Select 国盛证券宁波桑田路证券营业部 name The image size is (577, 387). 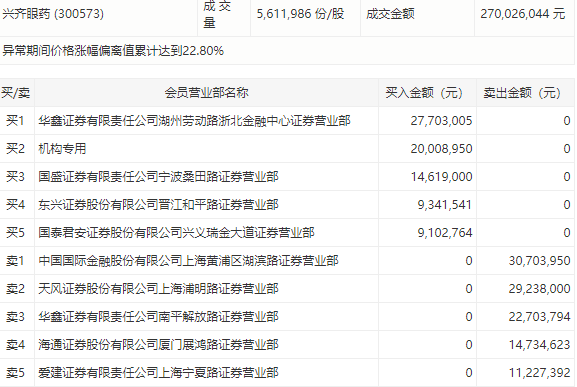(158, 177)
